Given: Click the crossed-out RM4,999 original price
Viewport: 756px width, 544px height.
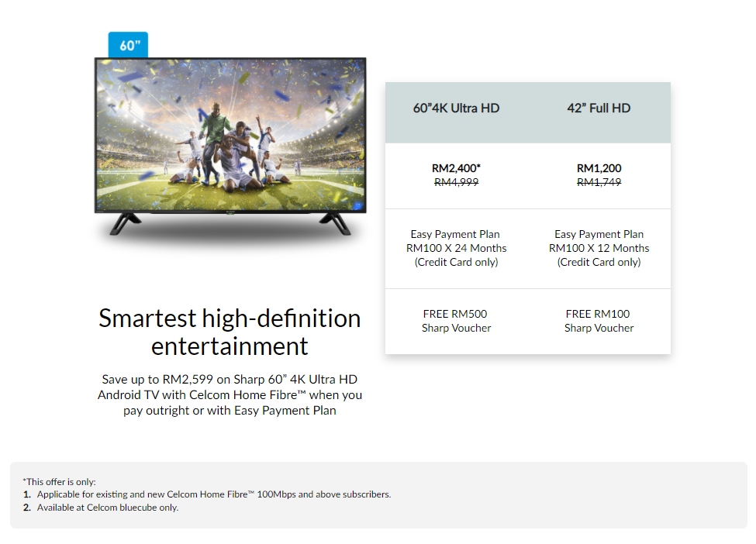Looking at the screenshot, I should click(x=456, y=182).
